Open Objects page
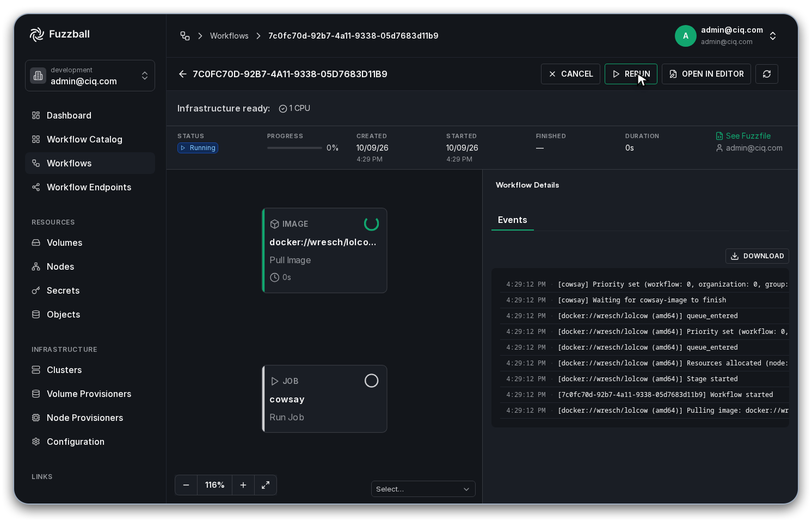The height and width of the screenshot is (522, 812). pyautogui.click(x=90, y=314)
